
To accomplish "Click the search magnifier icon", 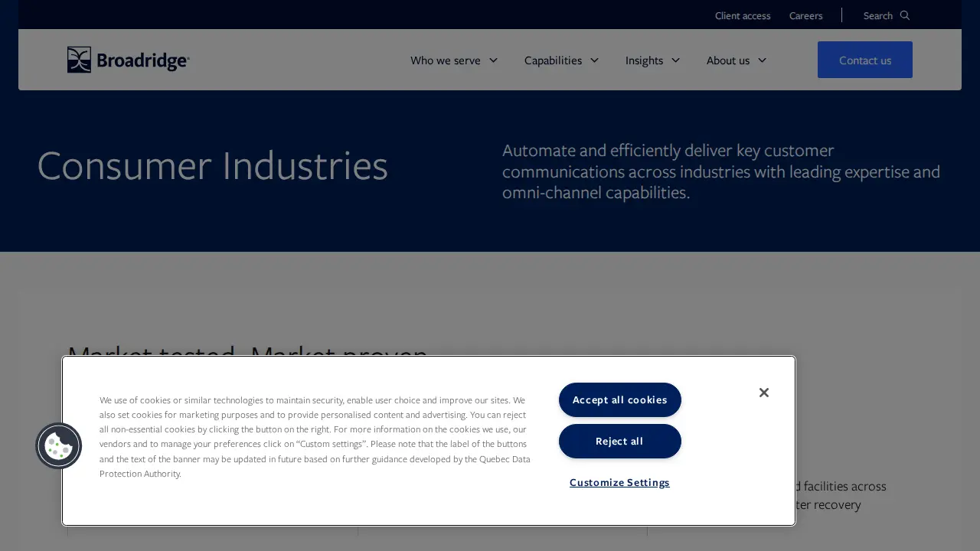I will point(905,15).
